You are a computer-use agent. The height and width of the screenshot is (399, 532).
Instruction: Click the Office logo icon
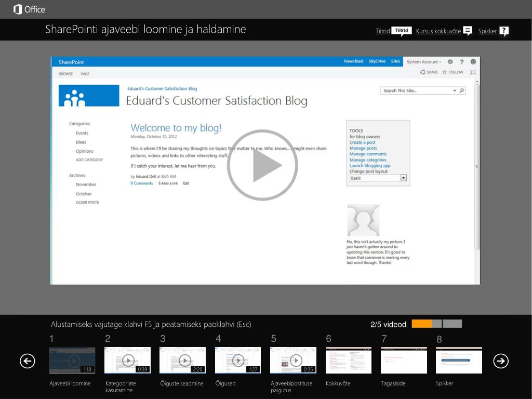coord(17,9)
